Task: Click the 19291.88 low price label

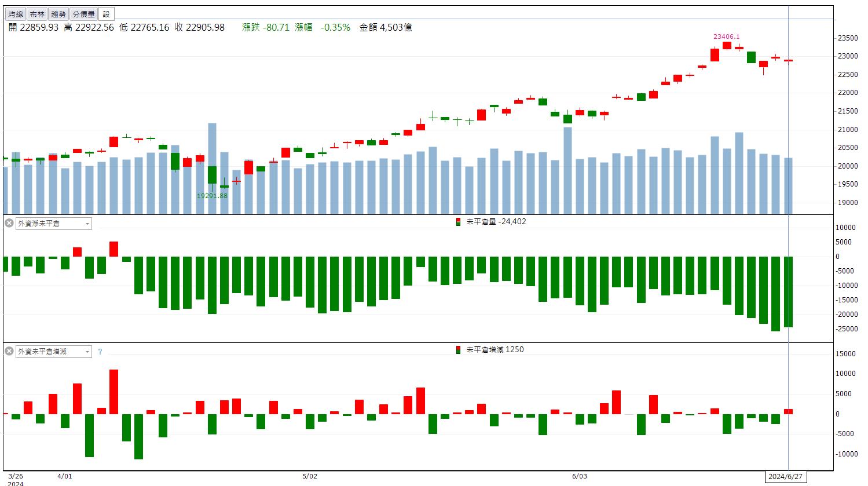Action: coord(212,196)
